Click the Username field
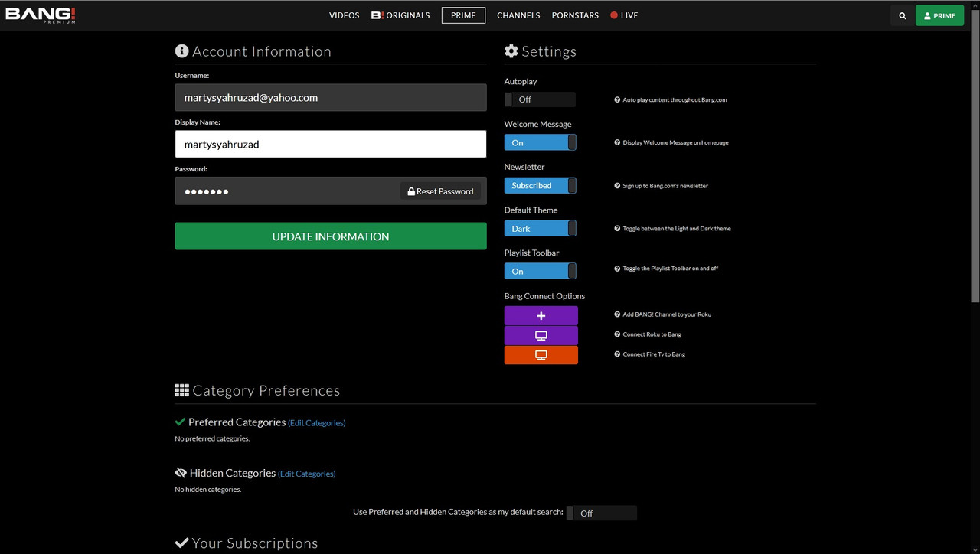980x554 pixels. 331,98
